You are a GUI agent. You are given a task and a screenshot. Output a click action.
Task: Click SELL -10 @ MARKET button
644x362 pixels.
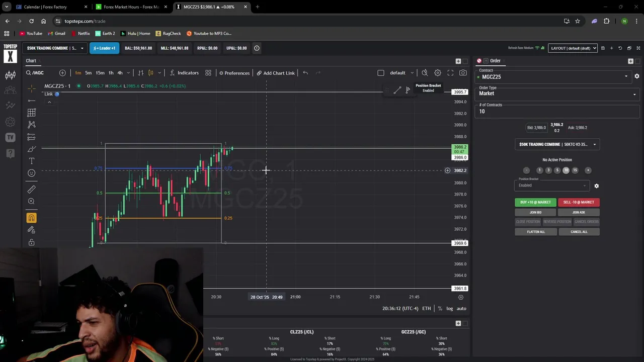coord(579,202)
